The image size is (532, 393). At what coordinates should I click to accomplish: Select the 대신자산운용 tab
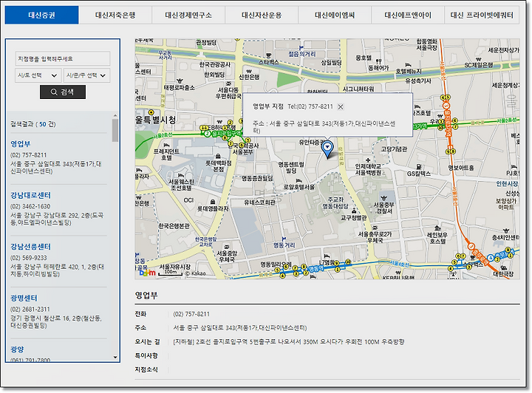262,16
